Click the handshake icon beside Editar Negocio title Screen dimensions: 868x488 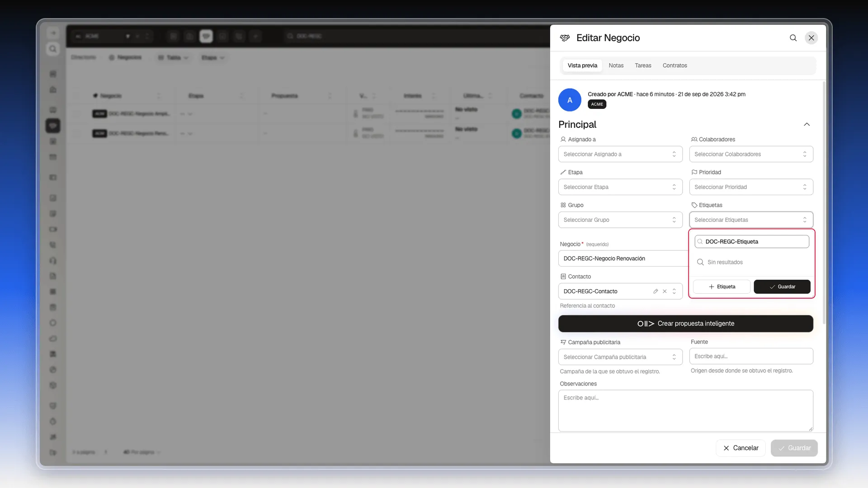tap(565, 38)
